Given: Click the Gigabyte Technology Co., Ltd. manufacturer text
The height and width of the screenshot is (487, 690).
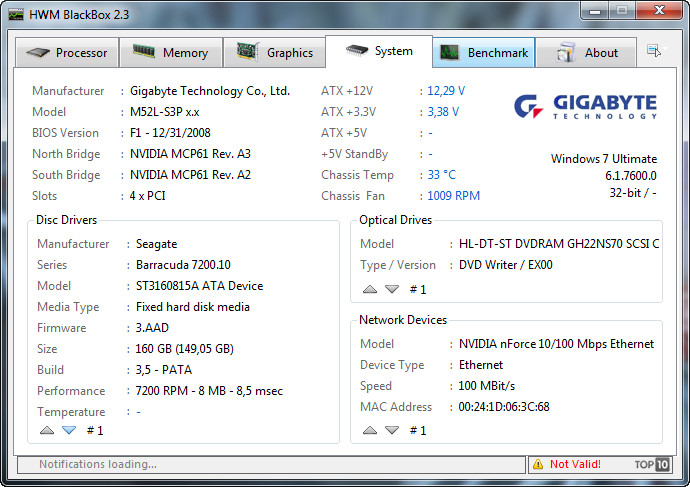Looking at the screenshot, I should click(x=210, y=91).
